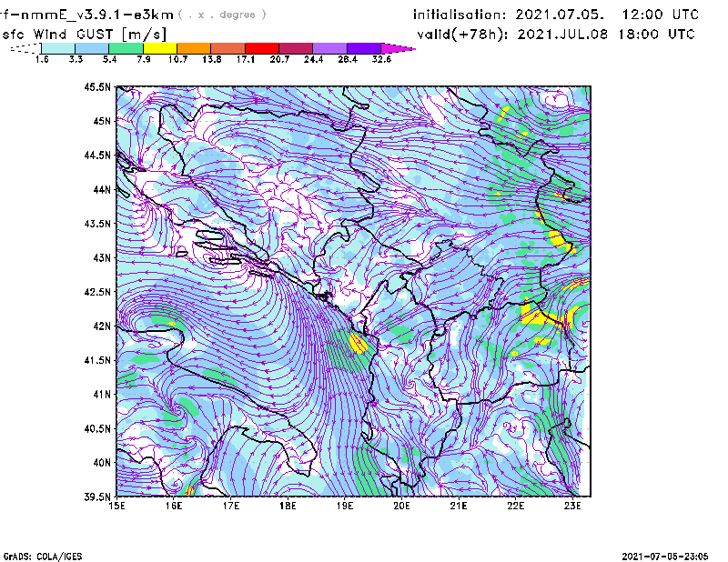Click the 42N latitude label

click(102, 326)
